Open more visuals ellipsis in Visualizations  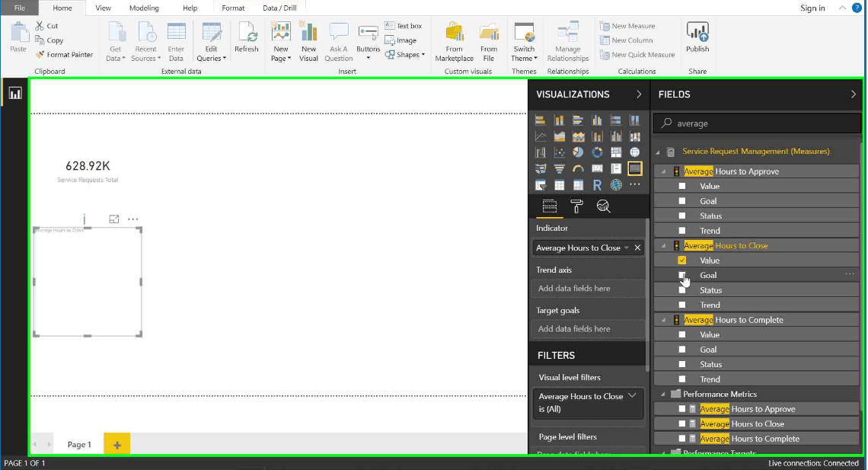tap(634, 185)
